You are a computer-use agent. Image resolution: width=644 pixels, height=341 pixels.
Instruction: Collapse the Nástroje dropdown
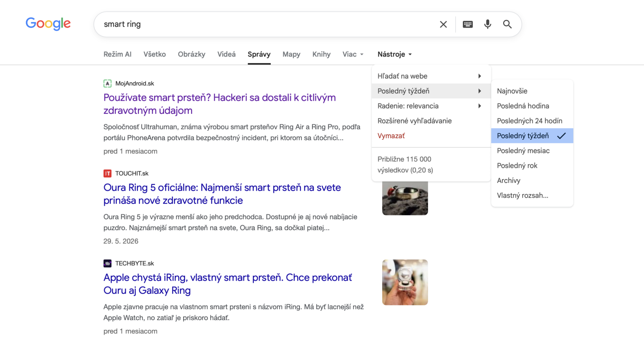coord(394,54)
